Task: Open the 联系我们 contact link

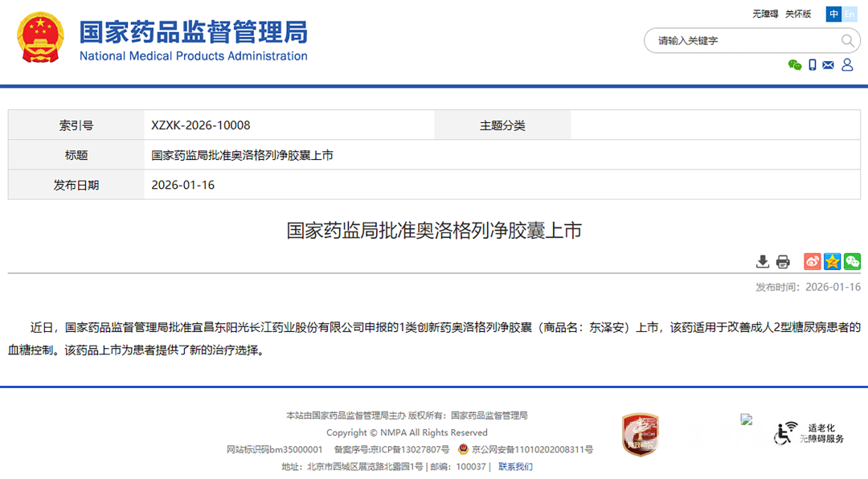Action: click(515, 466)
